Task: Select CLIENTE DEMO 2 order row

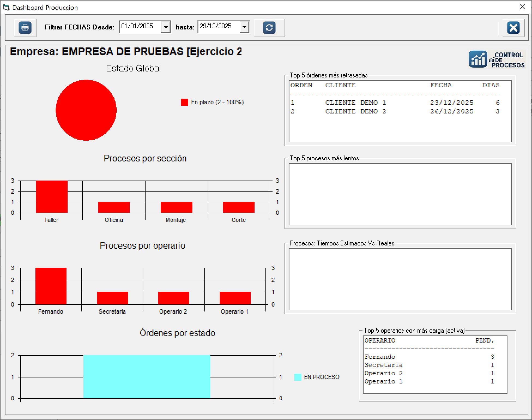Action: tap(355, 112)
